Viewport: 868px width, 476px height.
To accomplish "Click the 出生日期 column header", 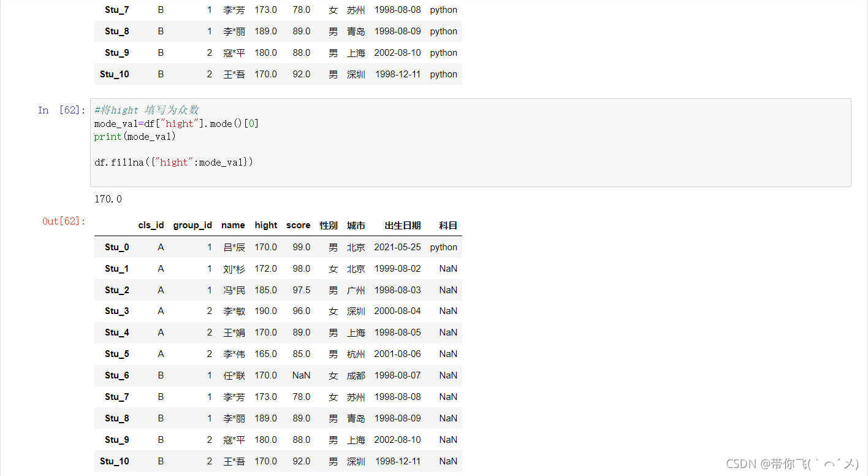I will click(x=403, y=225).
